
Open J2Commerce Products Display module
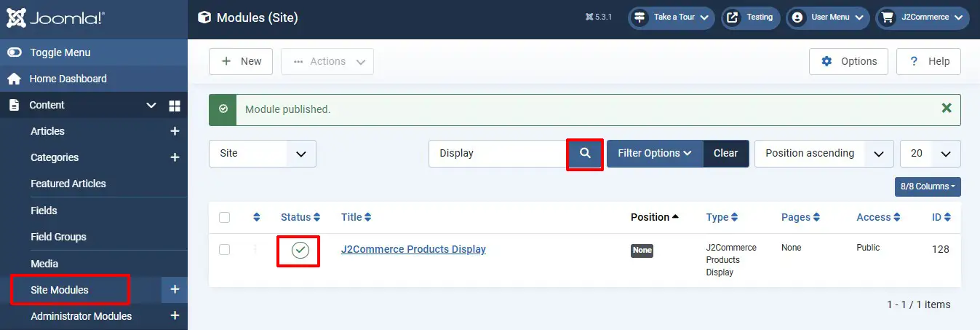pos(413,249)
